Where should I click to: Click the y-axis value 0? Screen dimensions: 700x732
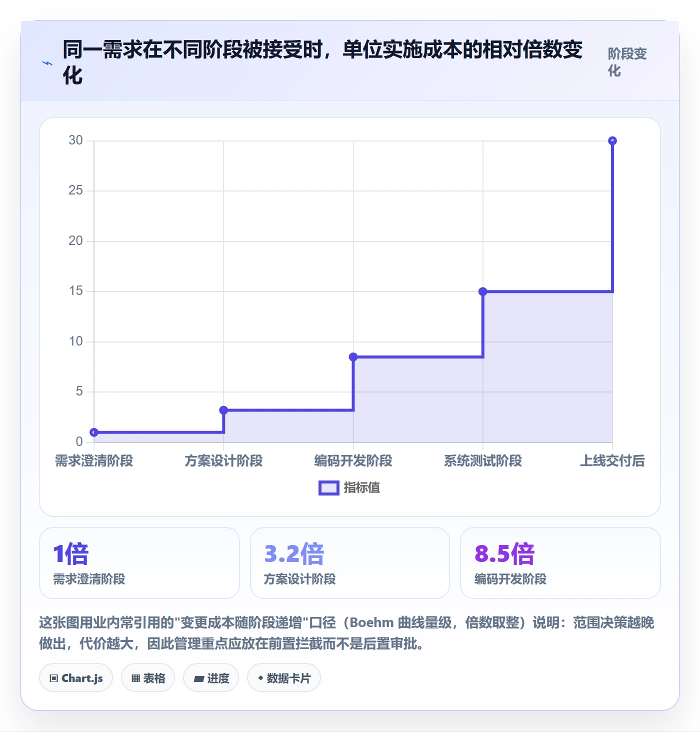coord(79,442)
